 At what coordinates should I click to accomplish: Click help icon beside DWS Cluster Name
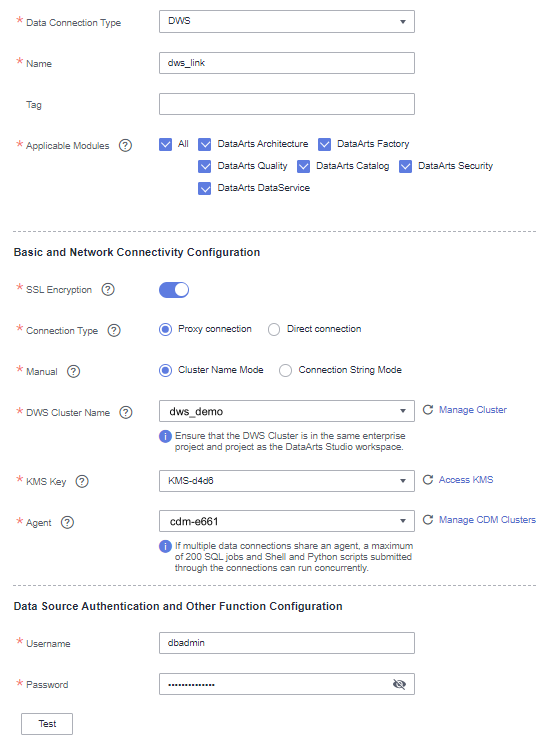(x=126, y=412)
